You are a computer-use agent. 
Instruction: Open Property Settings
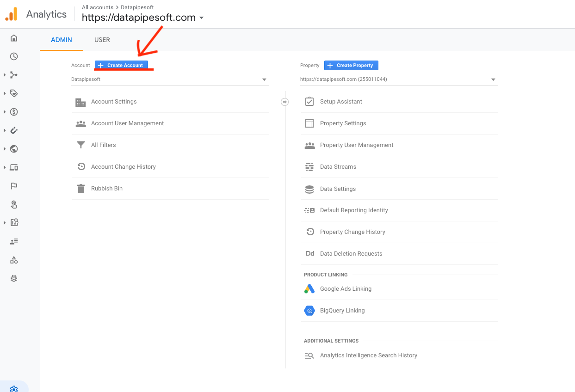[x=399, y=123]
